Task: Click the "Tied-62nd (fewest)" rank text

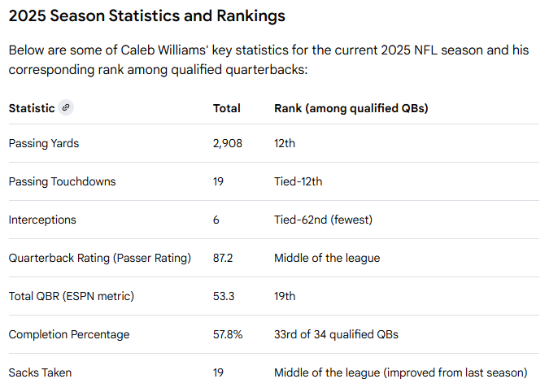Action: pyautogui.click(x=323, y=220)
